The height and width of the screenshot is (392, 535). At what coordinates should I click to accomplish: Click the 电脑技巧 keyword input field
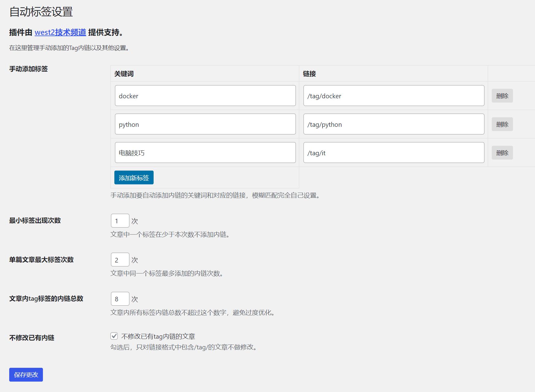[205, 153]
